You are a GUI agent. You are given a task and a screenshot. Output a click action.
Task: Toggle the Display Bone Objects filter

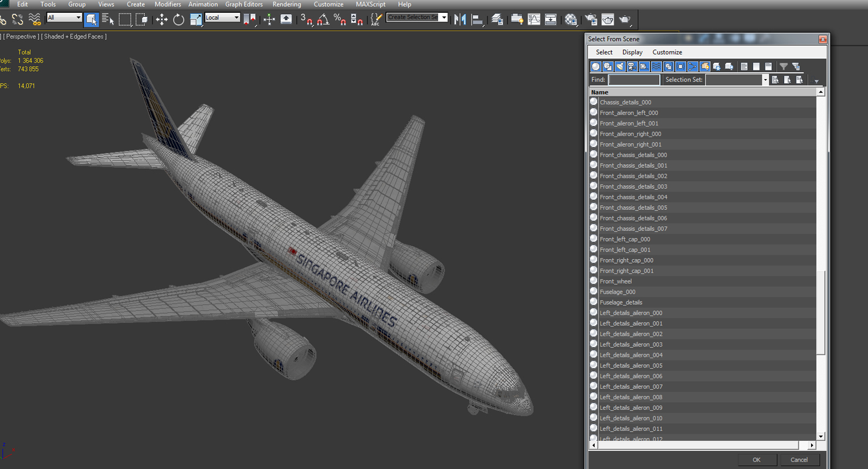point(693,66)
